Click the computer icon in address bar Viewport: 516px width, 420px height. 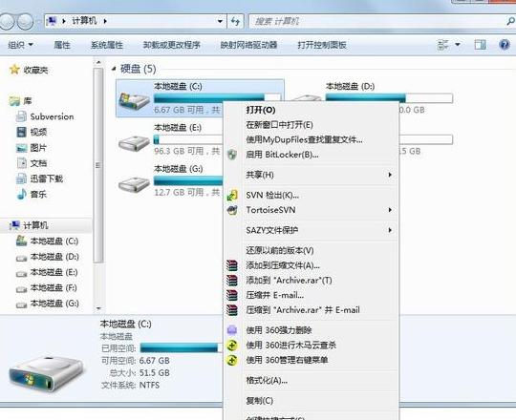click(x=52, y=21)
